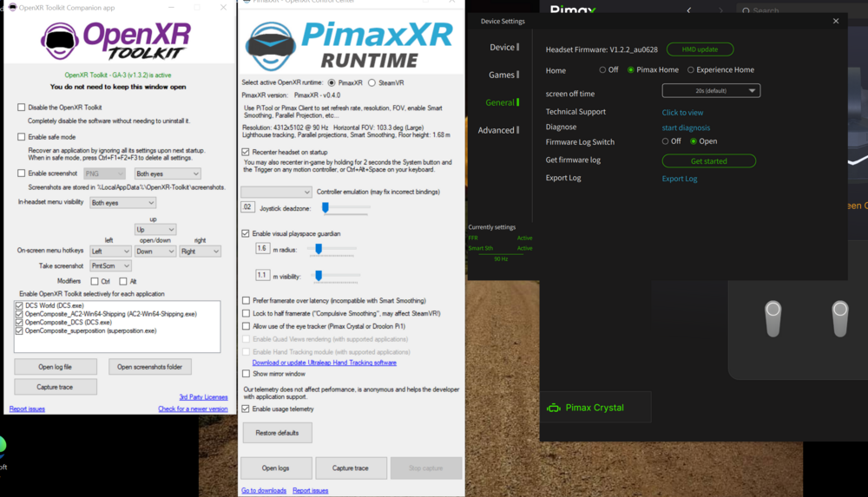Image resolution: width=868 pixels, height=497 pixels.
Task: Click Open log file button
Action: [x=56, y=367]
